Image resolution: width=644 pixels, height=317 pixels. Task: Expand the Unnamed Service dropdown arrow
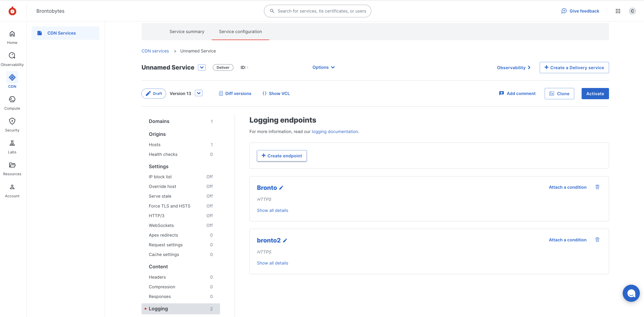pyautogui.click(x=201, y=67)
